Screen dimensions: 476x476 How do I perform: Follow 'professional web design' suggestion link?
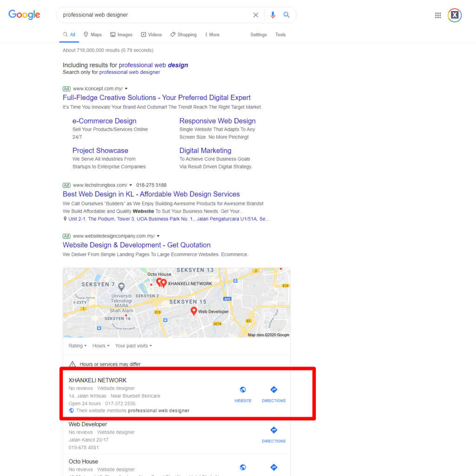coord(153,65)
